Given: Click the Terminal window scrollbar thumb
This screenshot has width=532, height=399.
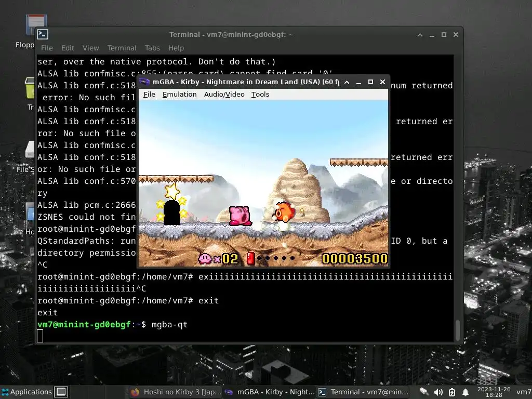Looking at the screenshot, I should coord(457,330).
